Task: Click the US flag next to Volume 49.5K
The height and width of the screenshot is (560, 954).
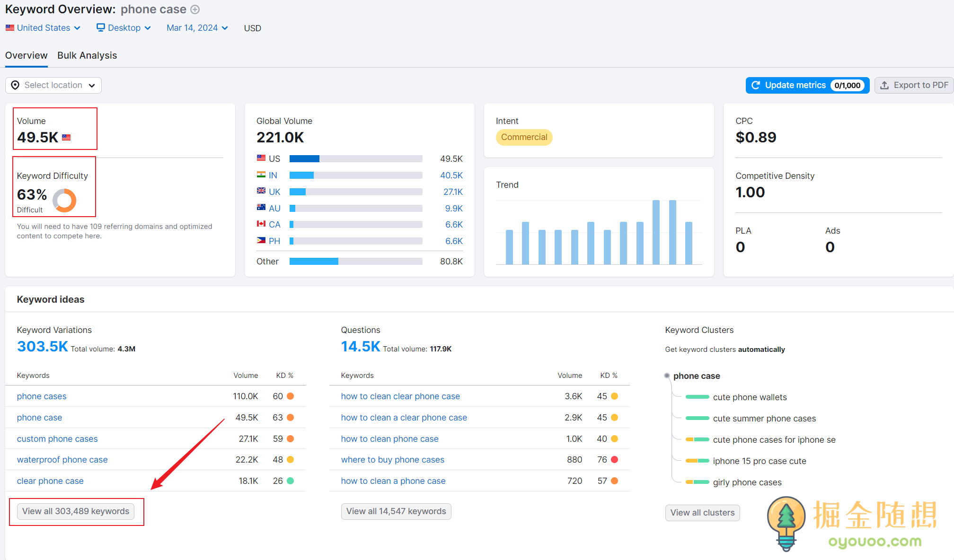Action: coord(66,138)
